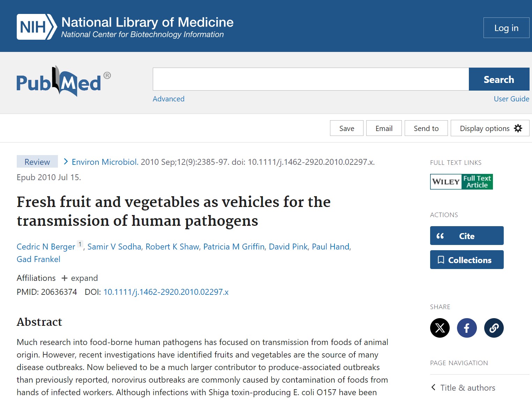Click the Wiley Full Text Article badge
Image resolution: width=532 pixels, height=399 pixels.
coord(461,182)
